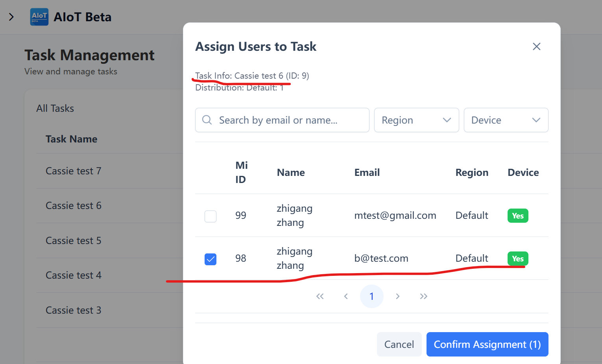
Task: Expand the sidebar with the chevron arrow
Action: 11,17
